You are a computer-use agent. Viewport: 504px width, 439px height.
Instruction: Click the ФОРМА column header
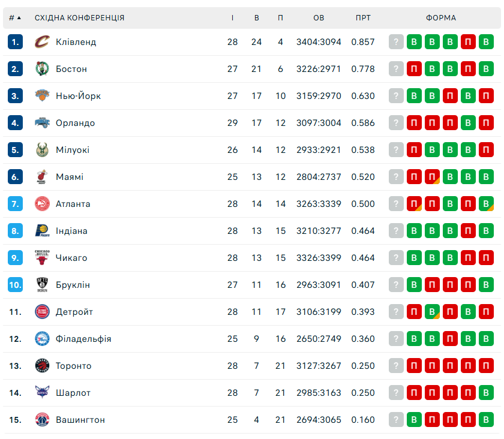[x=441, y=18]
